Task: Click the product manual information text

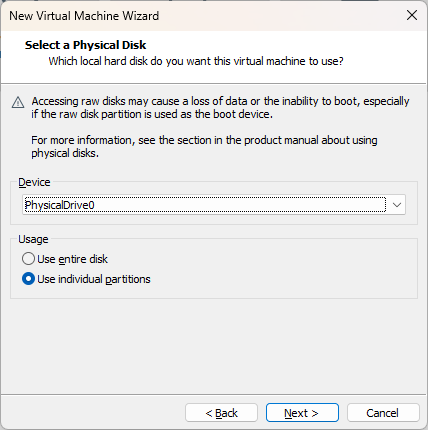Action: click(204, 146)
